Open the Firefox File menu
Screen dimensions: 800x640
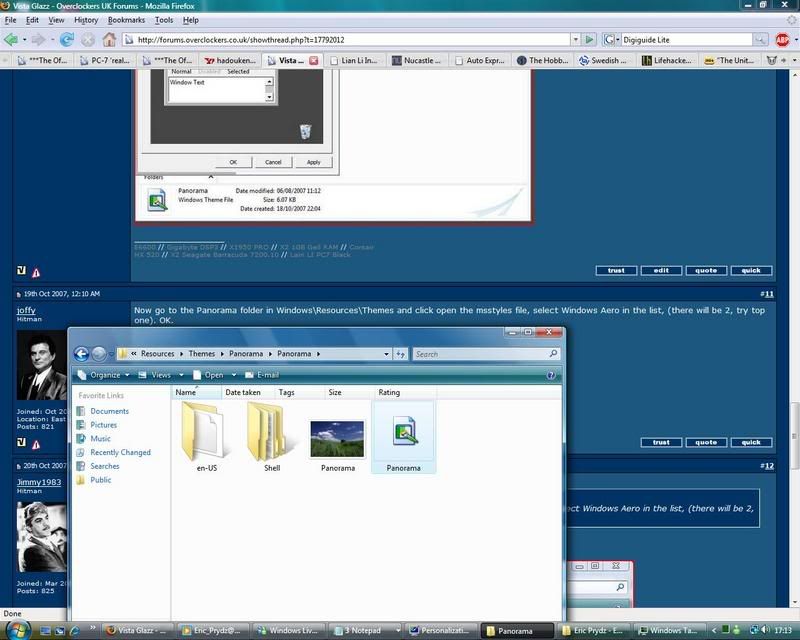[x=10, y=20]
